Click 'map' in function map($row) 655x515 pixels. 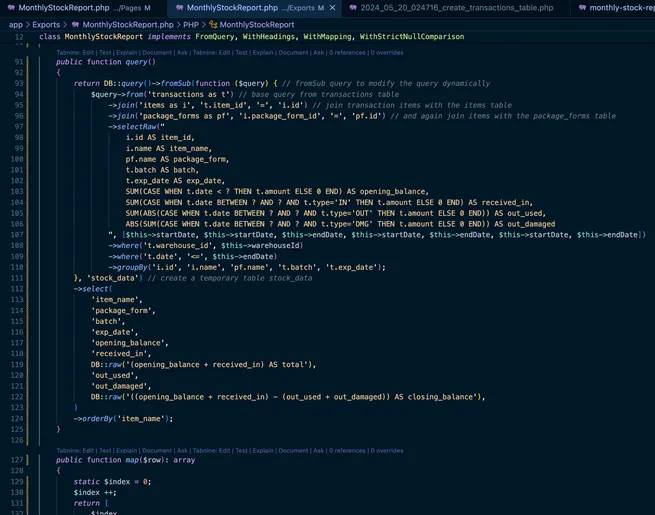[132, 460]
